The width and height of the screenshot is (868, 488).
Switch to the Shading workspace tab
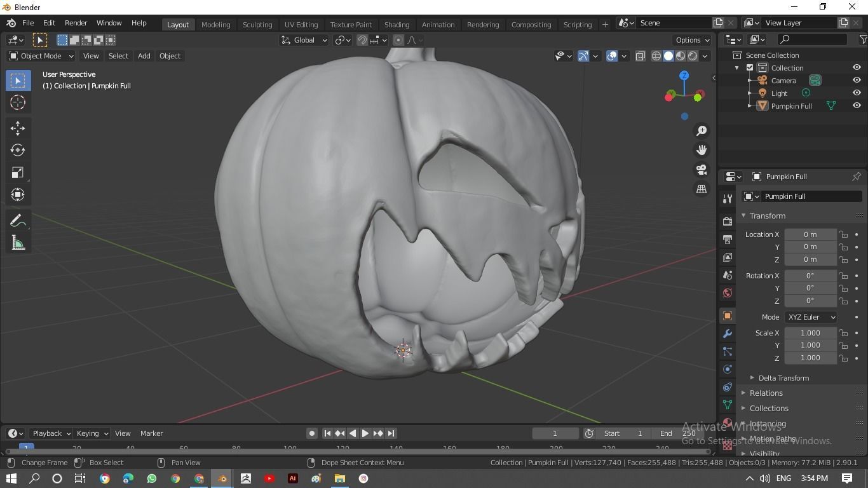397,25
